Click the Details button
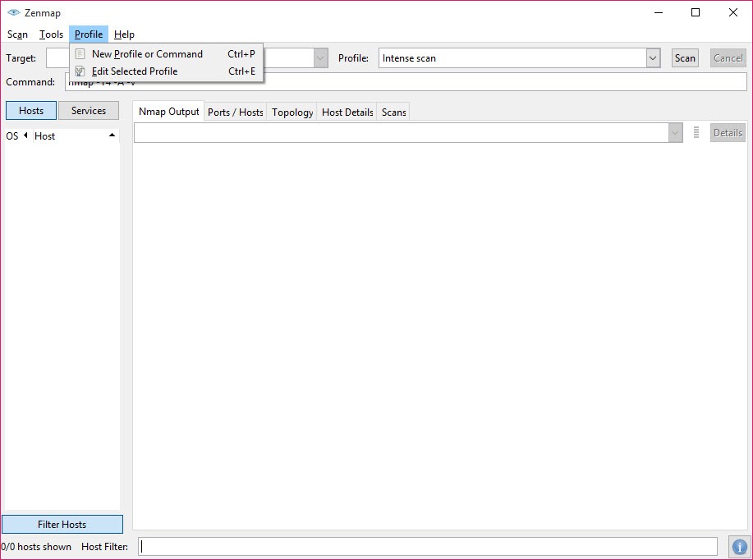The width and height of the screenshot is (753, 560). [x=728, y=132]
